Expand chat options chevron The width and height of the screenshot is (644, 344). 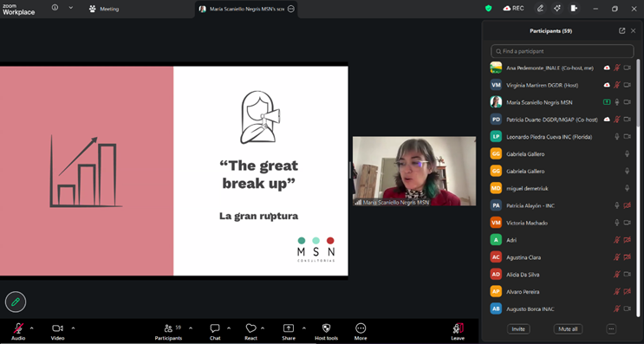[x=229, y=328]
